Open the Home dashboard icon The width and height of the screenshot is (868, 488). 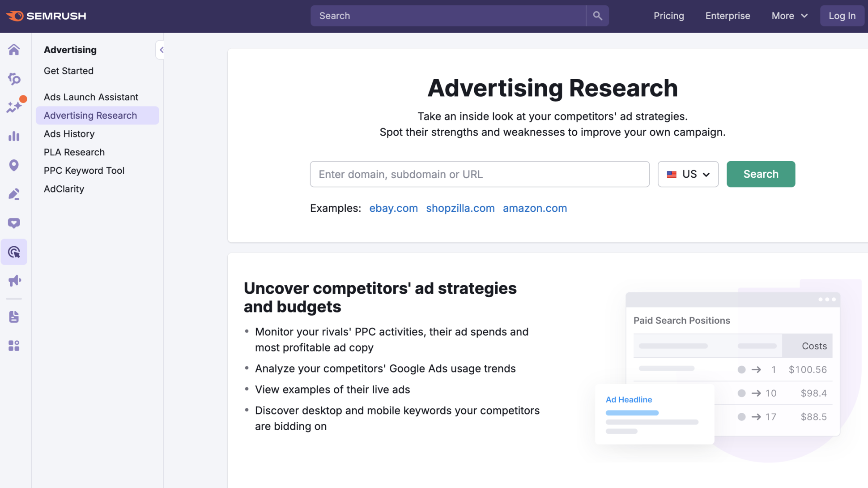pyautogui.click(x=14, y=50)
